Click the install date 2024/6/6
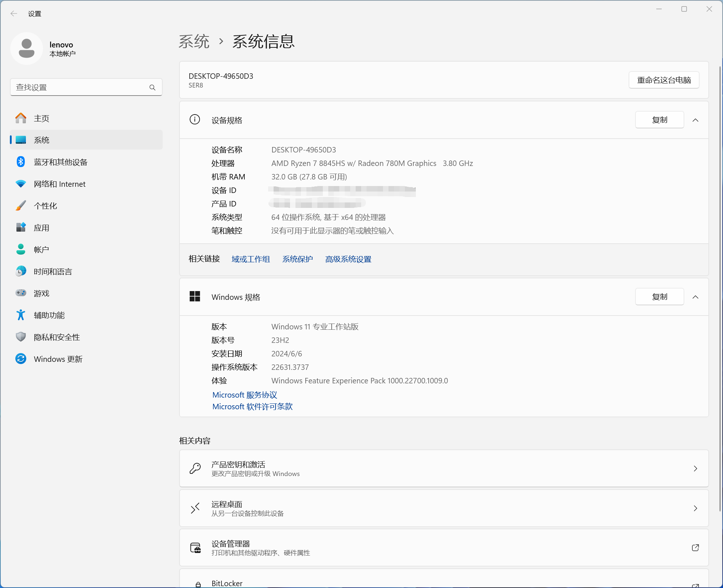Screen dimensions: 723x588 coord(286,354)
